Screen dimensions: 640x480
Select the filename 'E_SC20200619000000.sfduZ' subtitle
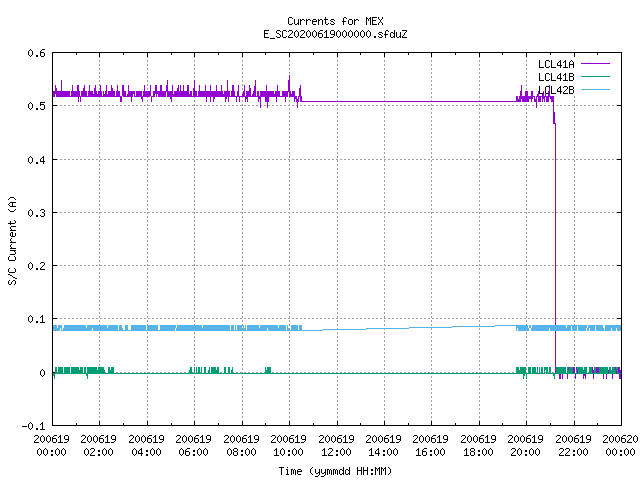point(335,34)
